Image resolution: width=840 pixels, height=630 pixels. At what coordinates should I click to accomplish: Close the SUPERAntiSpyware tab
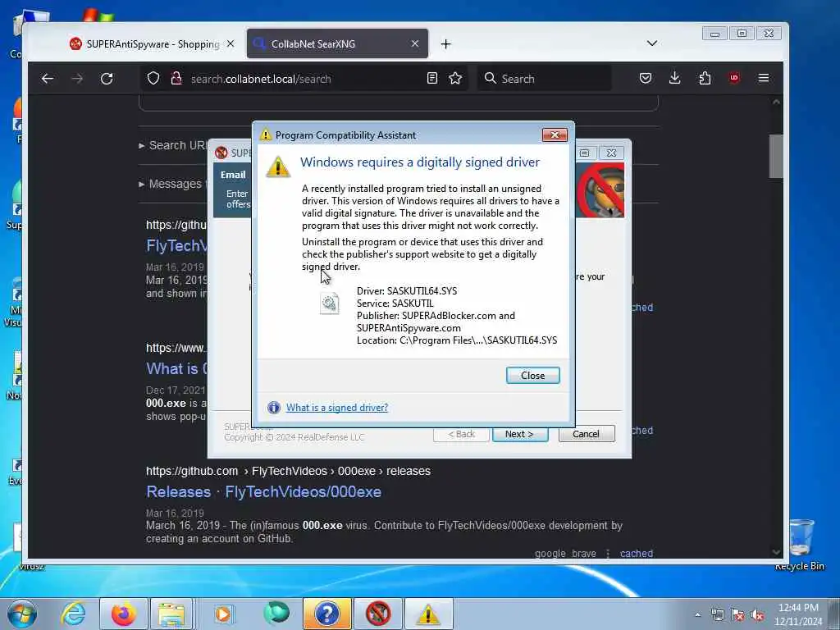[231, 44]
